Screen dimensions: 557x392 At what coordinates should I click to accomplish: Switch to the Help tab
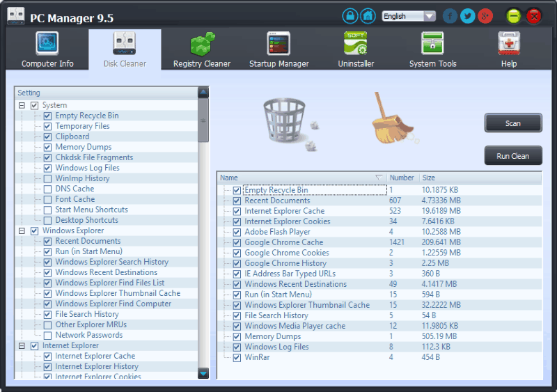pos(509,49)
